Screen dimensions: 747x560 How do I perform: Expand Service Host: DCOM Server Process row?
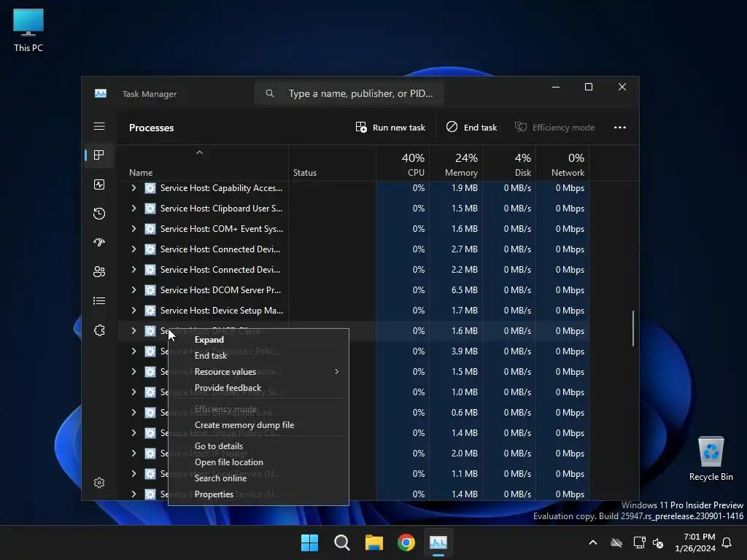tap(134, 290)
